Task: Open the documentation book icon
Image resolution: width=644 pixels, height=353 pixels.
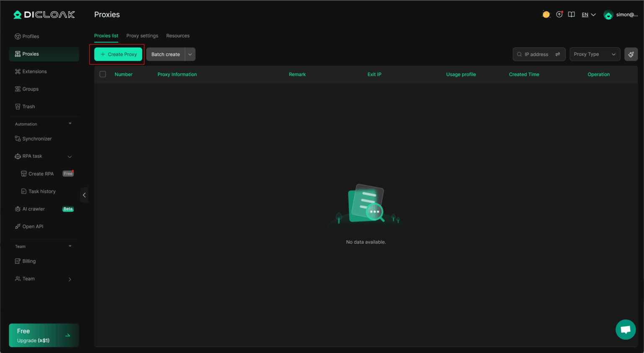Action: 571,14
